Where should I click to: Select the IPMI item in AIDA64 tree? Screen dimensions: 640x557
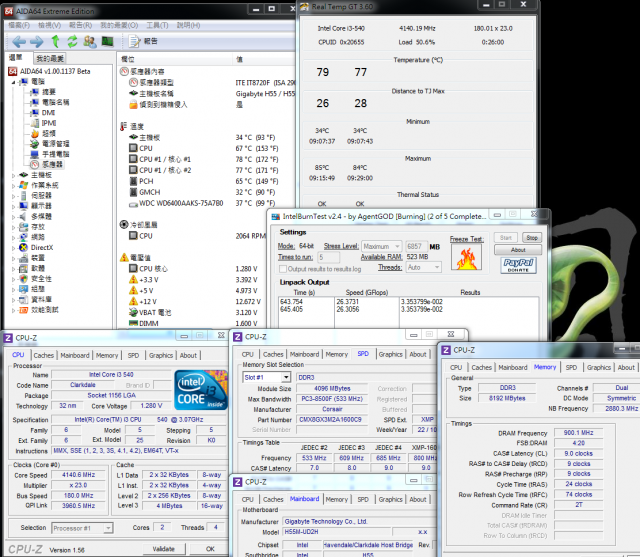(49, 123)
